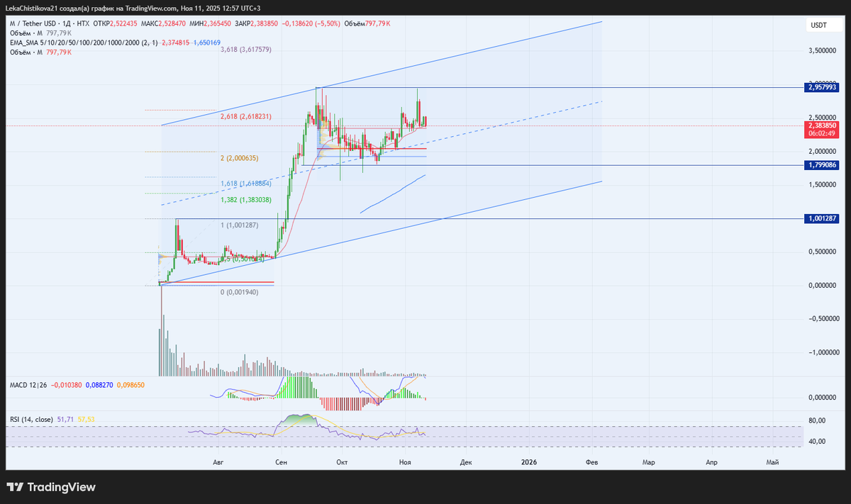
Task: Click the TradingView logo icon in bottom bar
Action: pyautogui.click(x=16, y=487)
